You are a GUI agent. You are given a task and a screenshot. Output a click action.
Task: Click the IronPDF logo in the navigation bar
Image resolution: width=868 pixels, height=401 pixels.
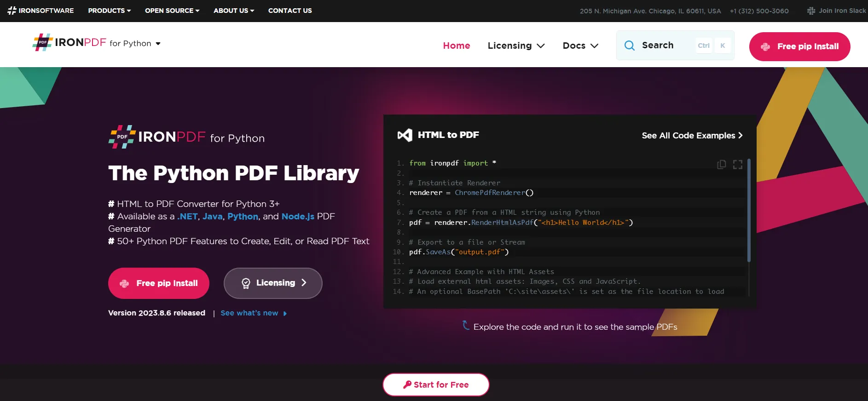(69, 42)
